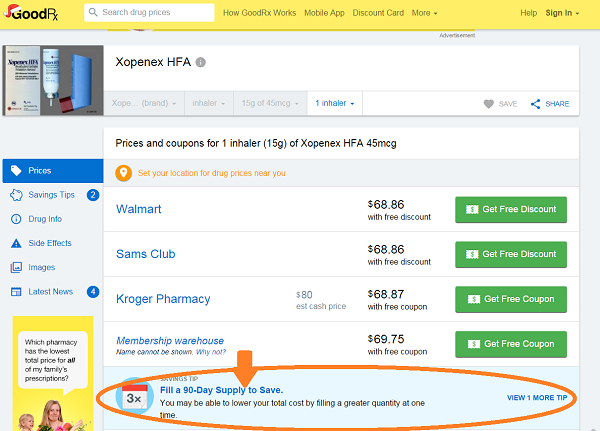Click the 'Xopenex HFA' drug title
Image resolution: width=600 pixels, height=431 pixels.
[153, 62]
